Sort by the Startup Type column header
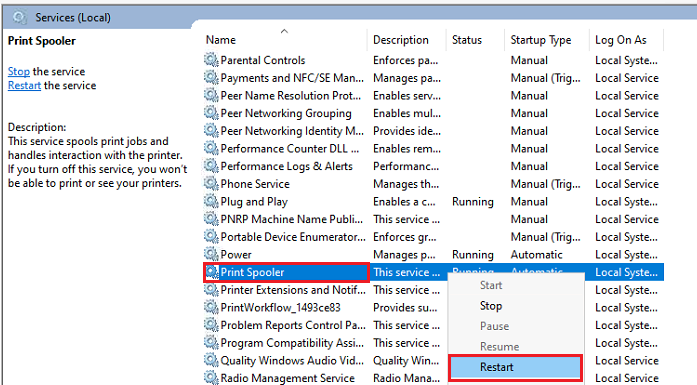This screenshot has height=385, width=697. click(x=541, y=40)
